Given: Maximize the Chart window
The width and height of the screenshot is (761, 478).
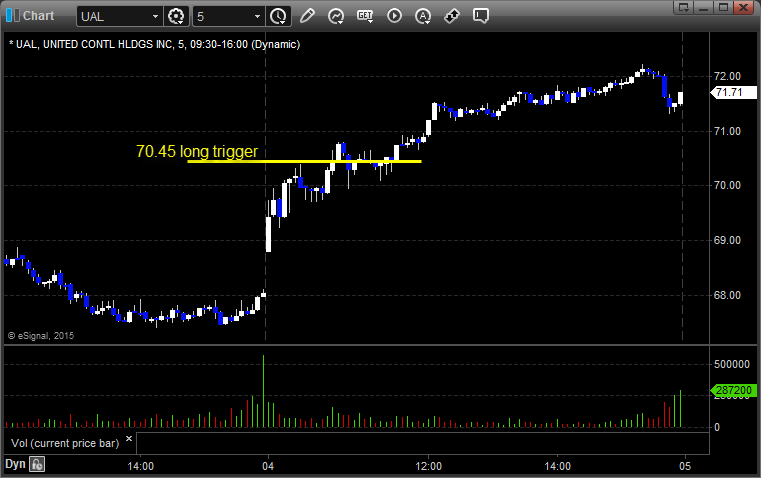Looking at the screenshot, I should [723, 7].
